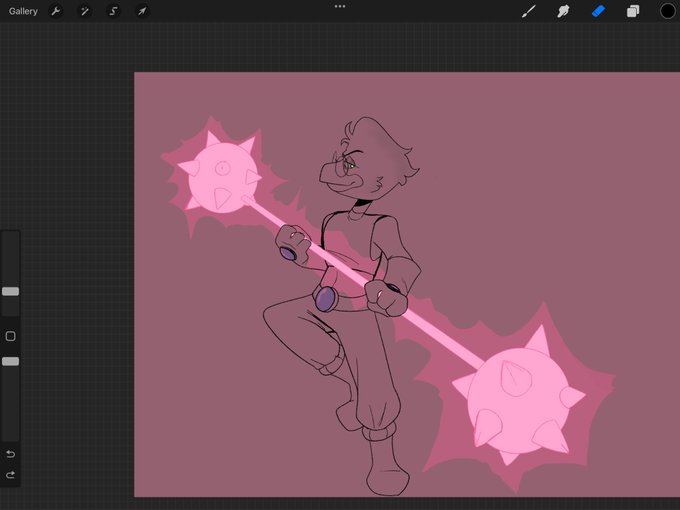Tap the square modify button in sidebar
Screen dimensions: 680x510
tap(10, 336)
